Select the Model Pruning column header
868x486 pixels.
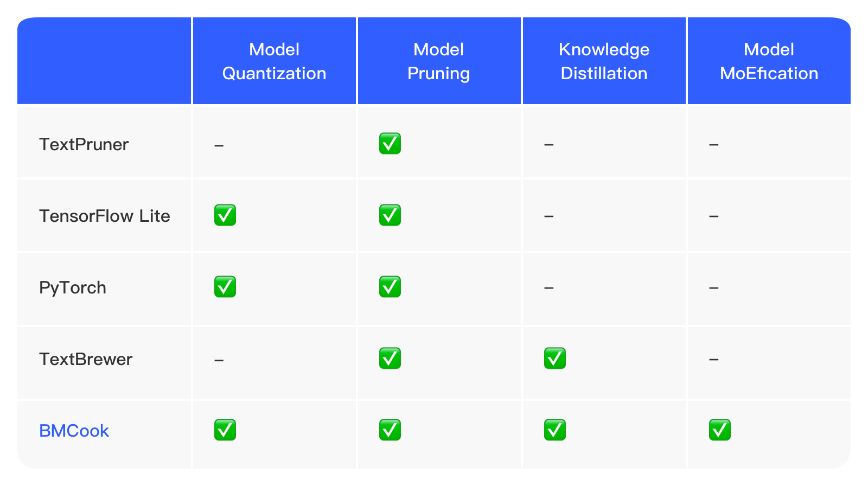coord(439,61)
